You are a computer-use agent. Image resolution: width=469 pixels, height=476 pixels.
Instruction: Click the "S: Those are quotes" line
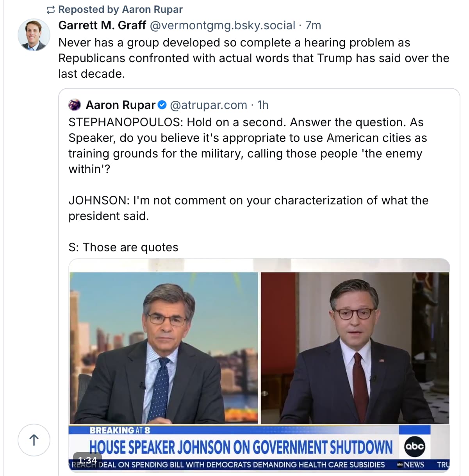pos(123,247)
